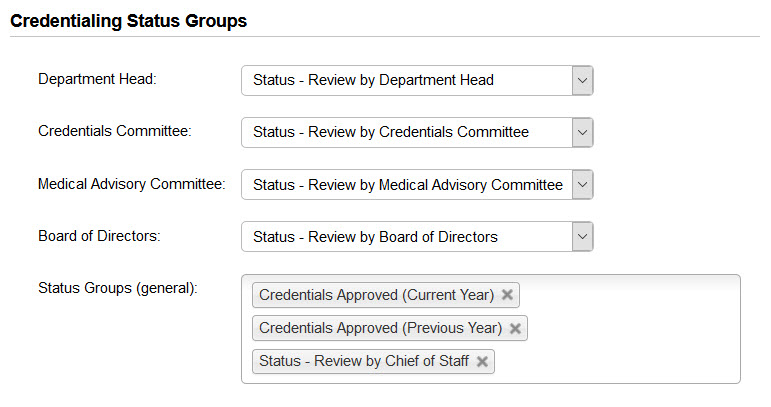Open the Medical Advisory Committee dropdown arrow
This screenshot has width=771, height=407.
pos(582,184)
